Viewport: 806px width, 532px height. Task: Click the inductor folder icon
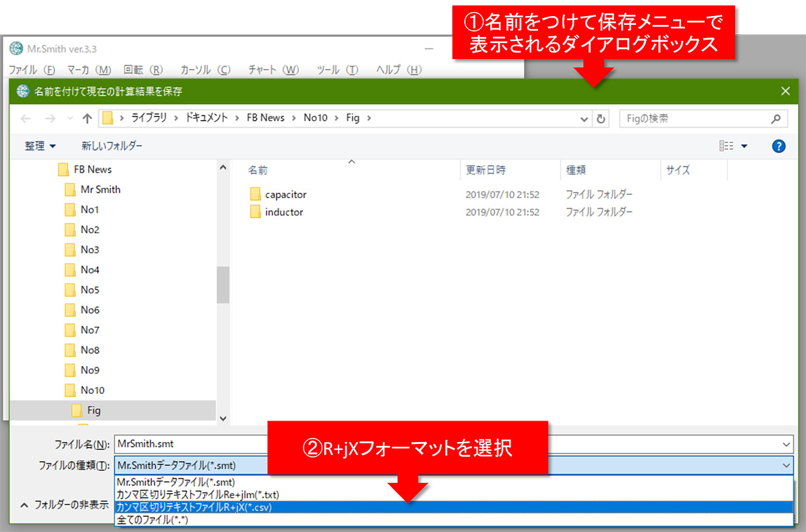click(x=255, y=212)
